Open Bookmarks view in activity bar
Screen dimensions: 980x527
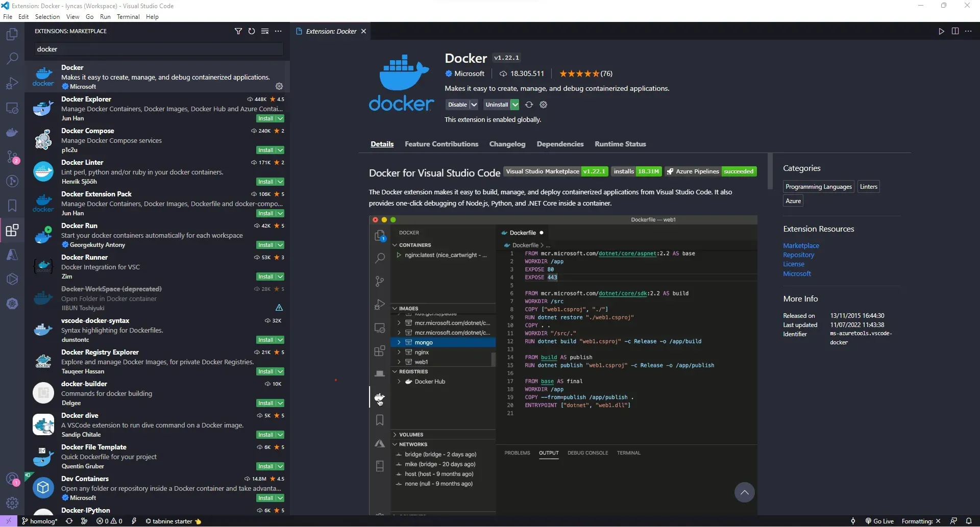(x=12, y=206)
